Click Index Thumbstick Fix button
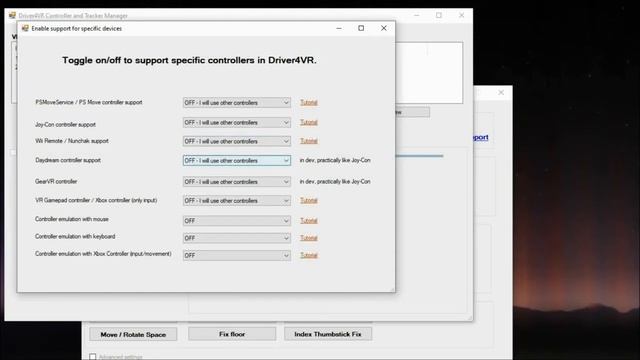The height and width of the screenshot is (360, 640). pos(328,334)
